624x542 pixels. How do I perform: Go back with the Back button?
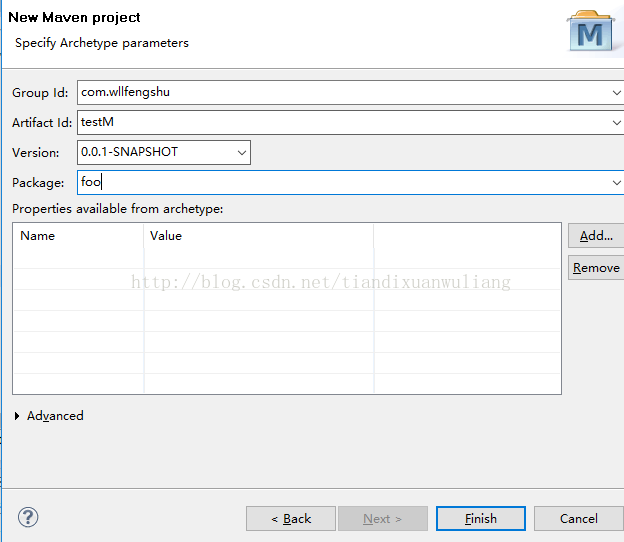(291, 519)
